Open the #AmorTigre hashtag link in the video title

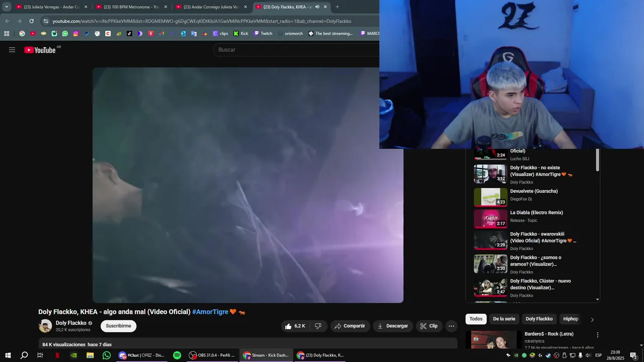(210, 312)
